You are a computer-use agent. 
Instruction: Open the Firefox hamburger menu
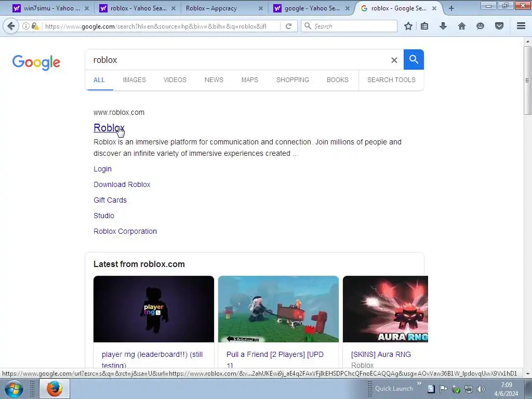pos(521,26)
